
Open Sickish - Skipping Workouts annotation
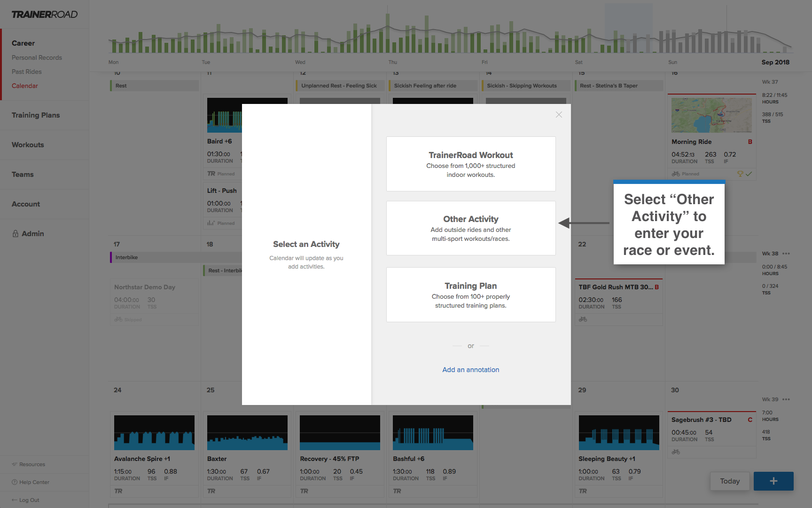[526, 86]
